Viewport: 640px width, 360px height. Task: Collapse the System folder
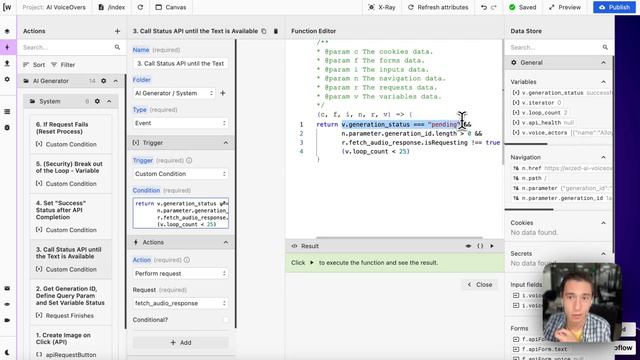click(x=109, y=101)
